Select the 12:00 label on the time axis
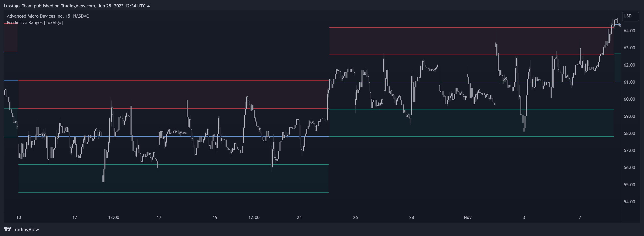This screenshot has height=236, width=644. pyautogui.click(x=114, y=218)
